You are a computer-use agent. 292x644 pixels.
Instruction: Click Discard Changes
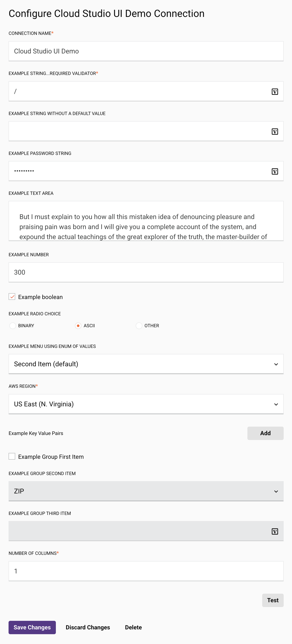pyautogui.click(x=88, y=627)
